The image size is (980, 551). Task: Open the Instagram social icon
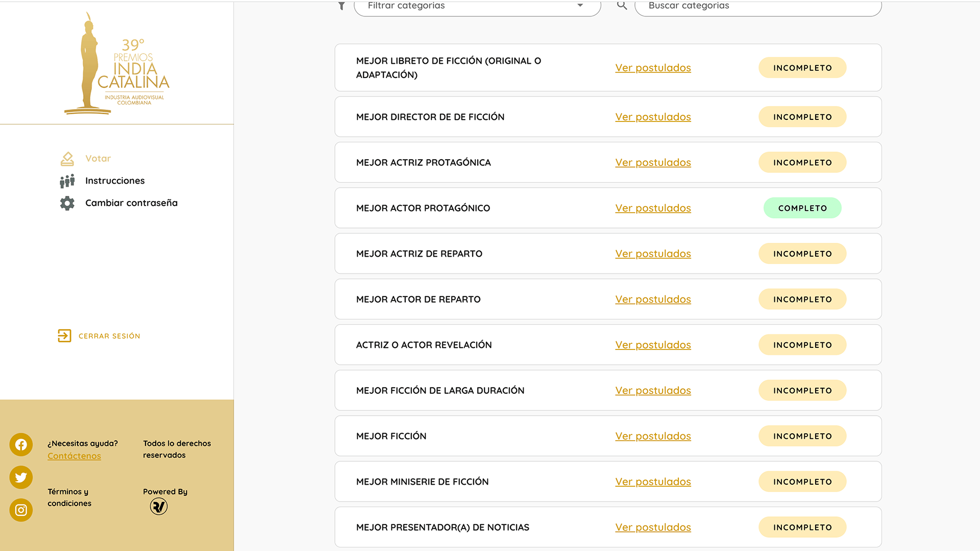pyautogui.click(x=21, y=510)
